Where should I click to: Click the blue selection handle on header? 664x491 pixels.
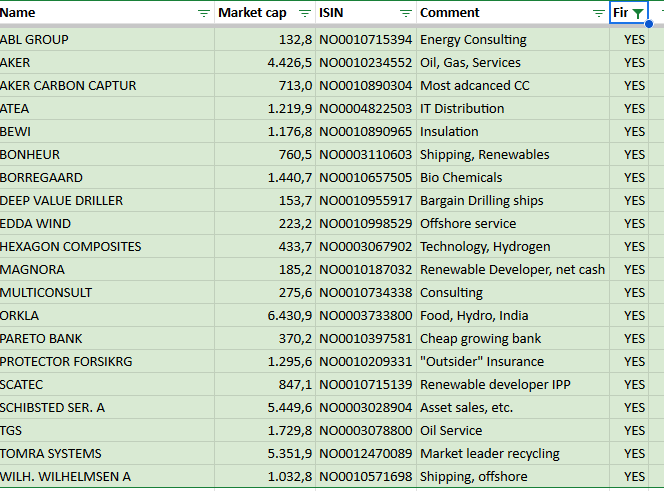(x=650, y=24)
